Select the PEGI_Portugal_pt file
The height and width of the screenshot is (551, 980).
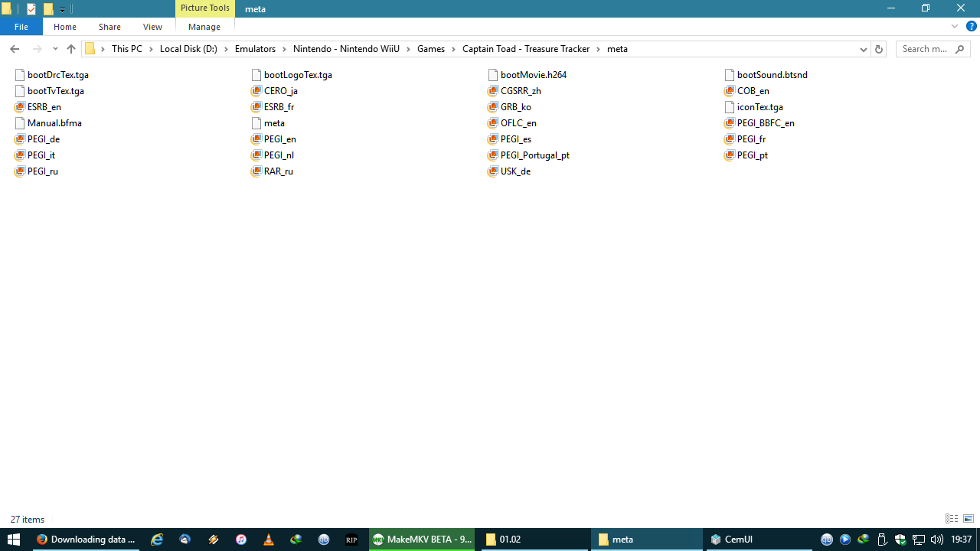[x=528, y=155]
